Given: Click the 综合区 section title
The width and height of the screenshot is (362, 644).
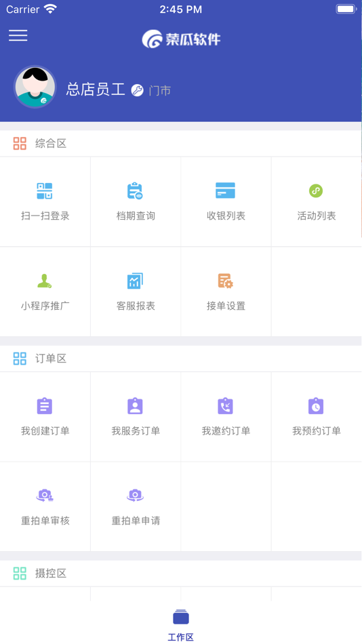Looking at the screenshot, I should click(x=51, y=143).
